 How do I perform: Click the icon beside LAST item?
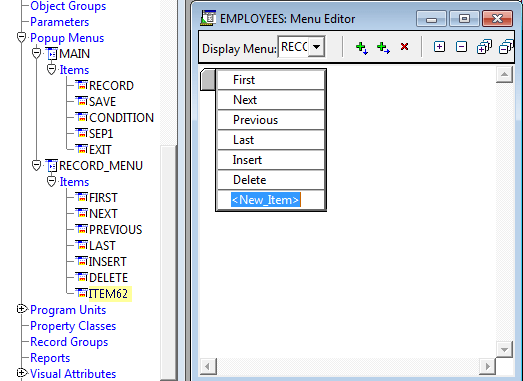(81, 246)
